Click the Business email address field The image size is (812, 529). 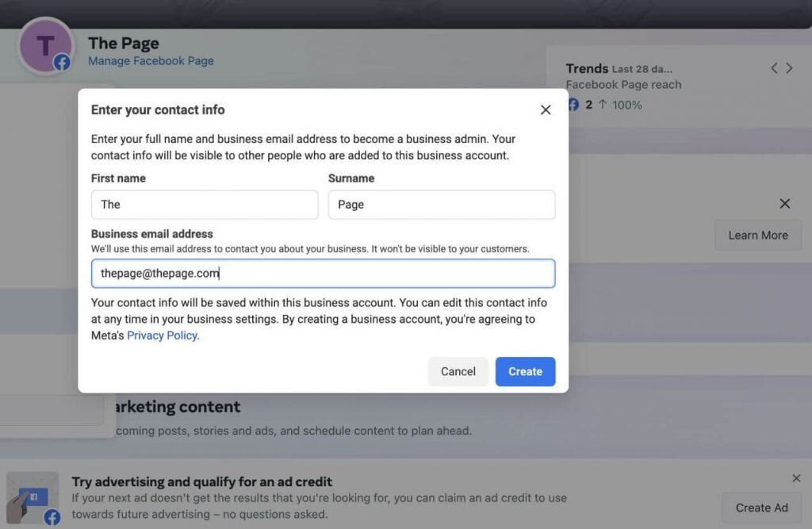(x=324, y=273)
